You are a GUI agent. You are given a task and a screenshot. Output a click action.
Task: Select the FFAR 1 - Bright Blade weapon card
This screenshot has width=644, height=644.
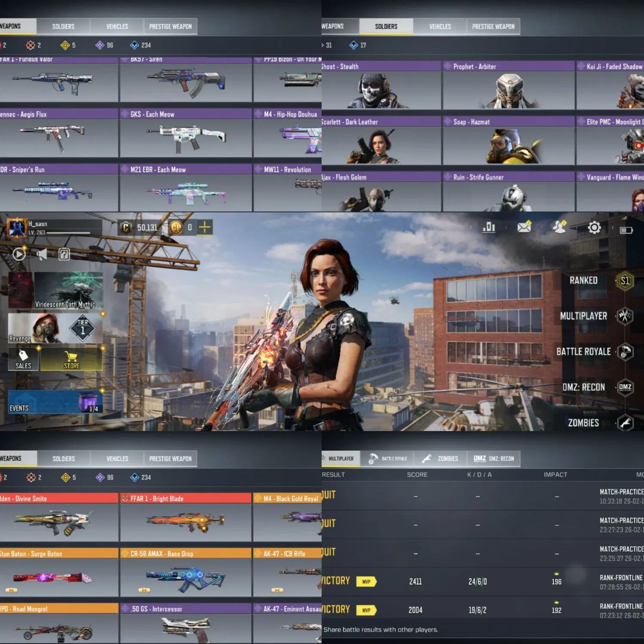[186, 517]
